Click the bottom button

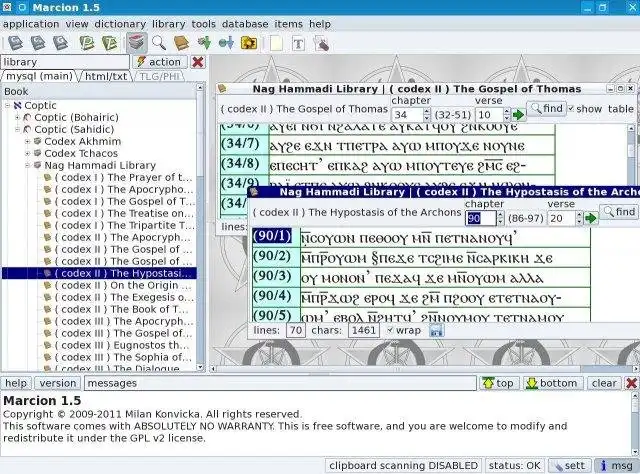pyautogui.click(x=552, y=383)
